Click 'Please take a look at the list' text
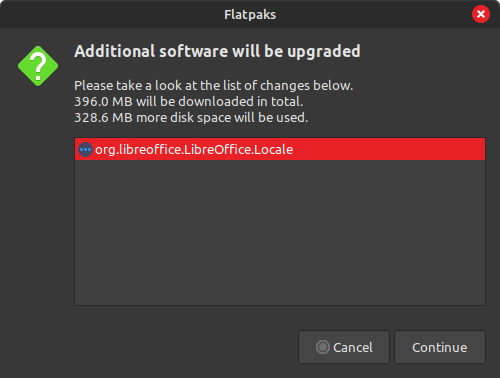 (213, 86)
